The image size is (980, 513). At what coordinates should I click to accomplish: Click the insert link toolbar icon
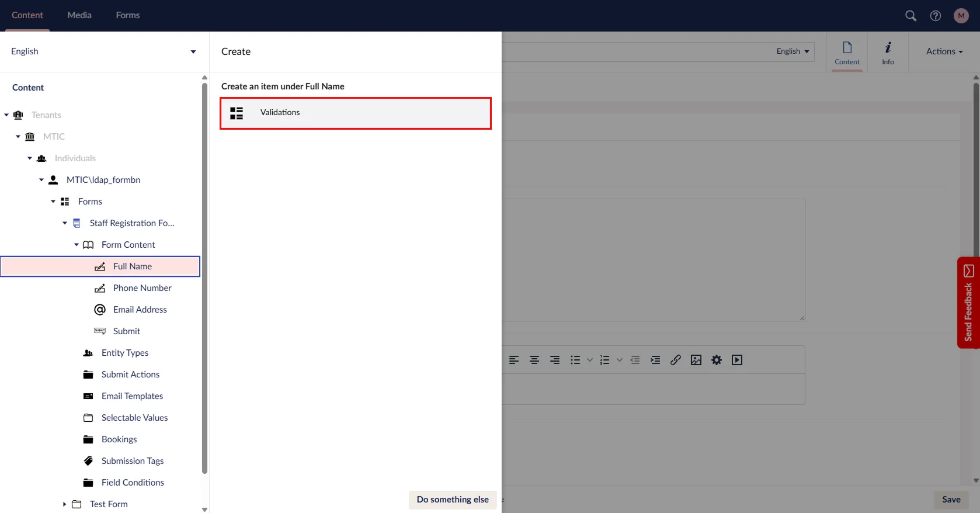(x=676, y=360)
